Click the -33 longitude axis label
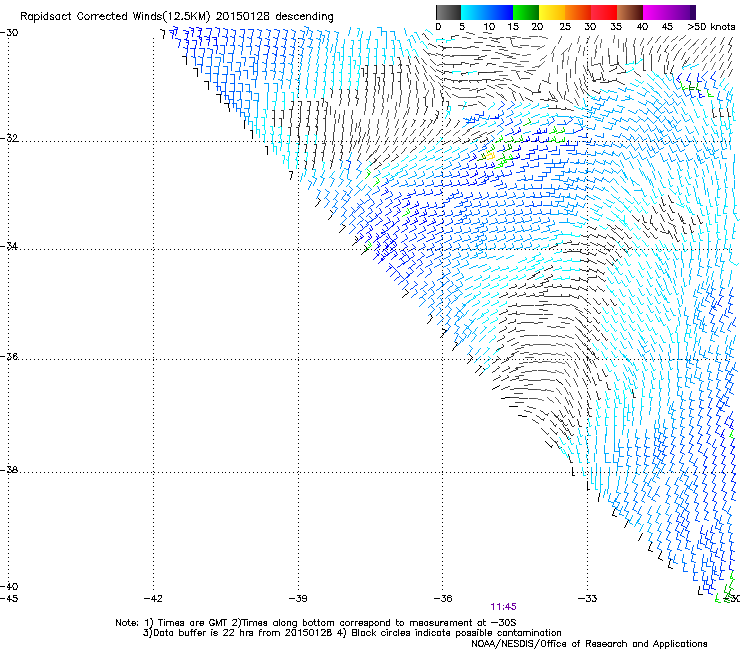Screen dimensions: 740x650 (588, 598)
